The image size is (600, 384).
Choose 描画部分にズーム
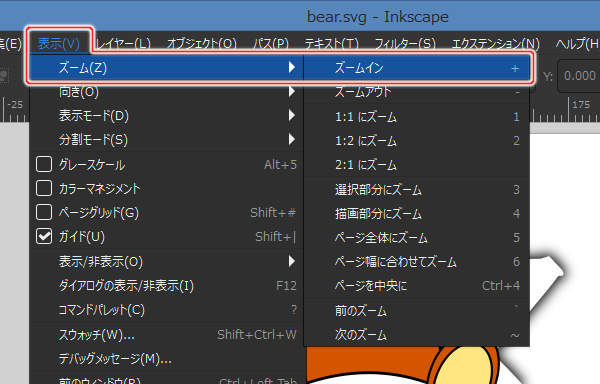[x=417, y=213]
